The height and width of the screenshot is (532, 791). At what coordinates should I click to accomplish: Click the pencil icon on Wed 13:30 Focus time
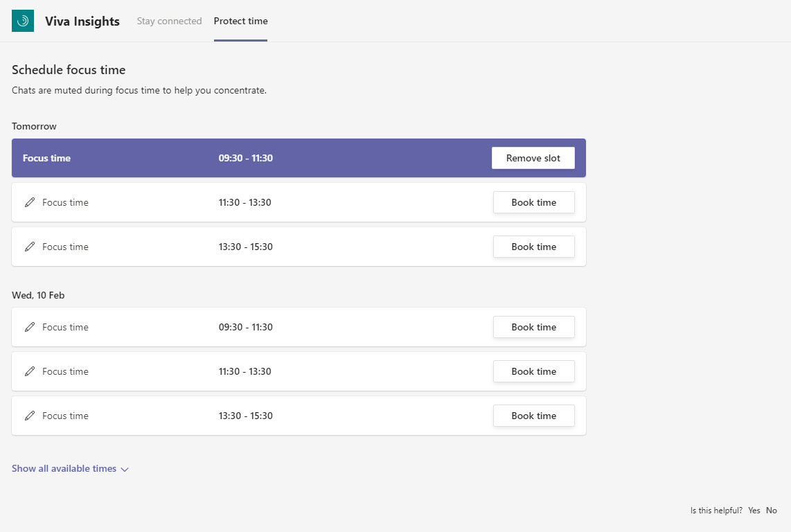tap(30, 415)
